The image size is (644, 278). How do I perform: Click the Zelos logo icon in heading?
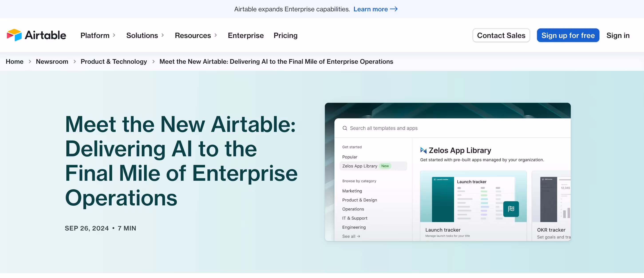[423, 150]
